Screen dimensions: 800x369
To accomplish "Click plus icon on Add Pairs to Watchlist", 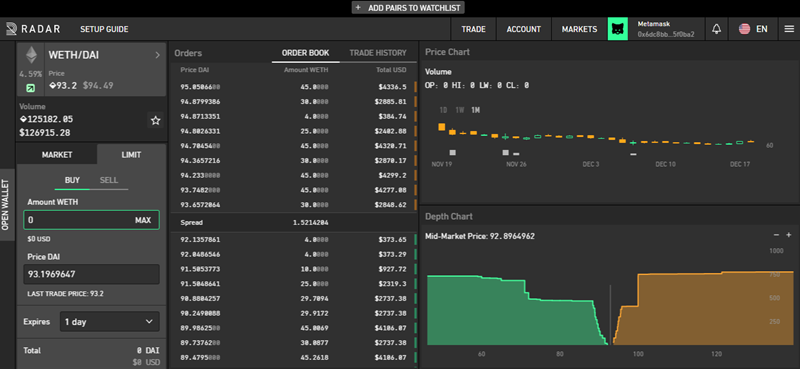I will (x=358, y=8).
